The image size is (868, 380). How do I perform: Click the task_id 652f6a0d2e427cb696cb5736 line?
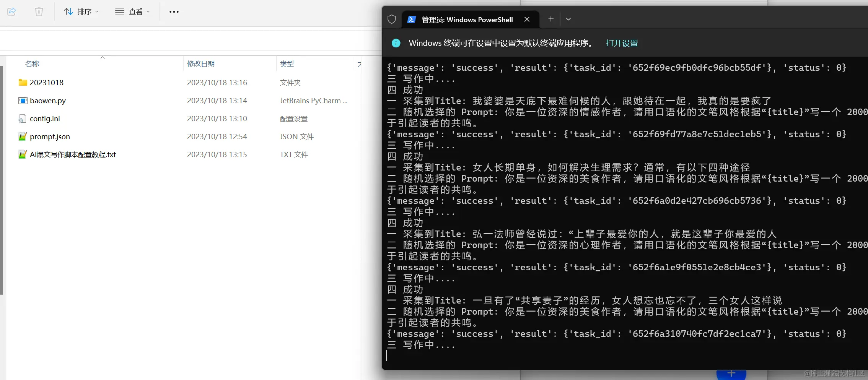[617, 201]
